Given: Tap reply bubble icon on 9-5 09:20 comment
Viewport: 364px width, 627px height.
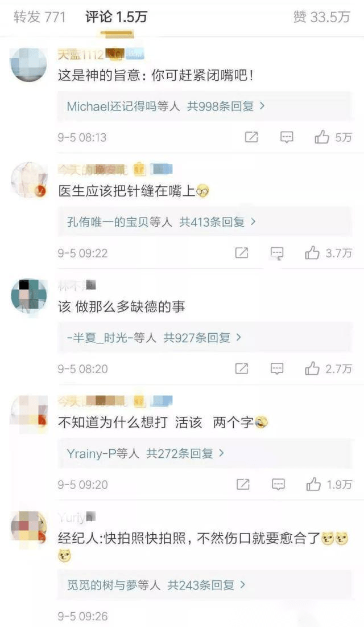Looking at the screenshot, I should (278, 484).
